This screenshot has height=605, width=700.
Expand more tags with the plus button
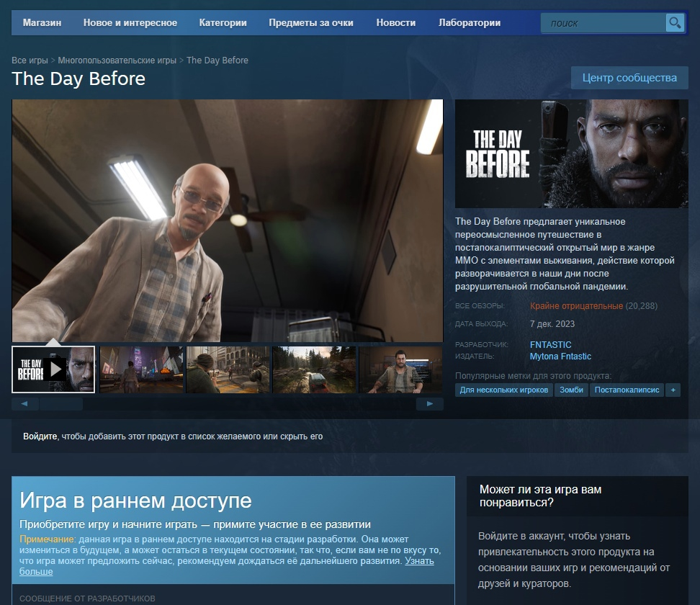(x=673, y=390)
